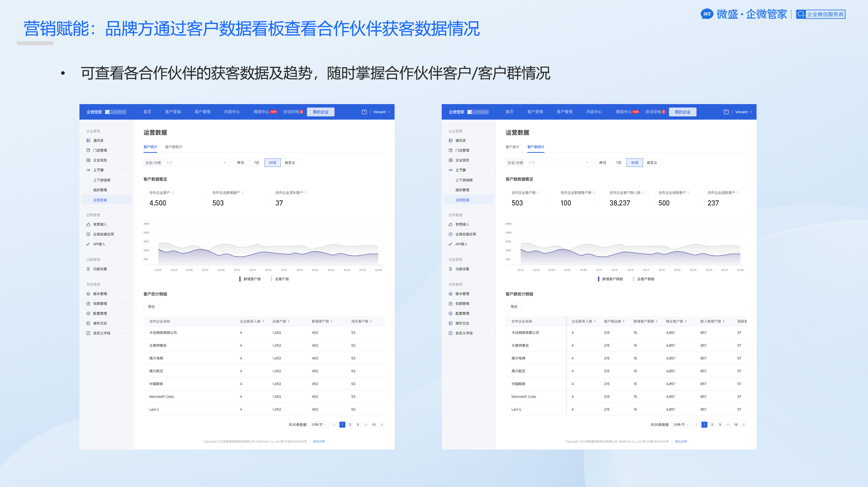Click 门店管理 icon in left dashboard sidebar
This screenshot has height=487, width=868.
(x=88, y=150)
